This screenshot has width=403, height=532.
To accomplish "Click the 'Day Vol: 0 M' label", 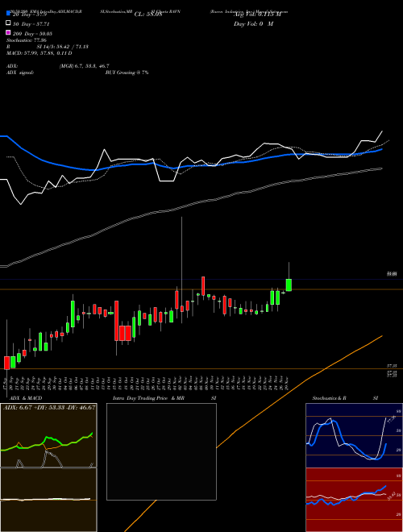I will [253, 23].
